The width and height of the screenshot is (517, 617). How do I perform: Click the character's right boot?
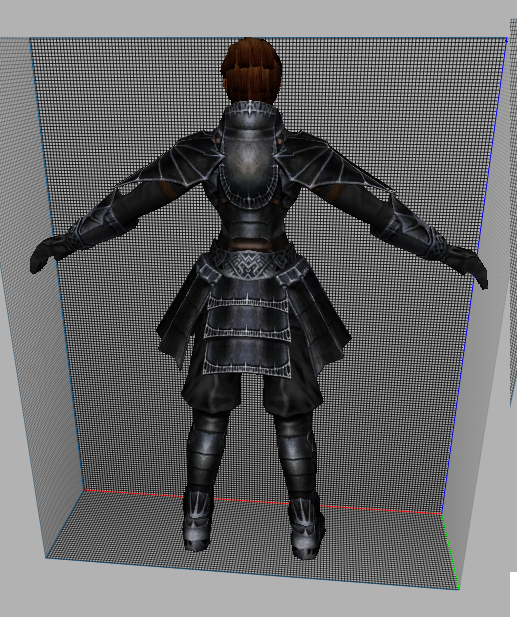point(306,529)
